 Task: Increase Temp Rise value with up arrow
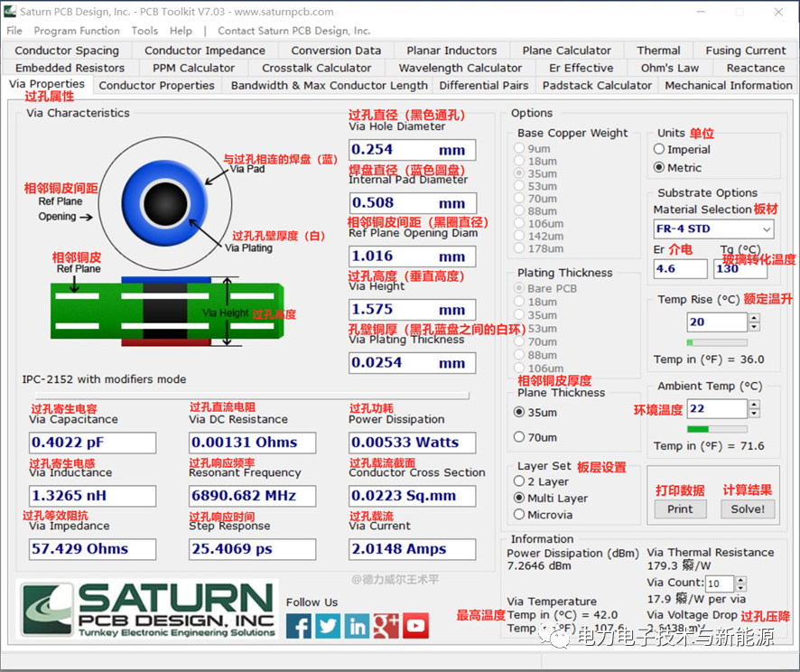754,318
